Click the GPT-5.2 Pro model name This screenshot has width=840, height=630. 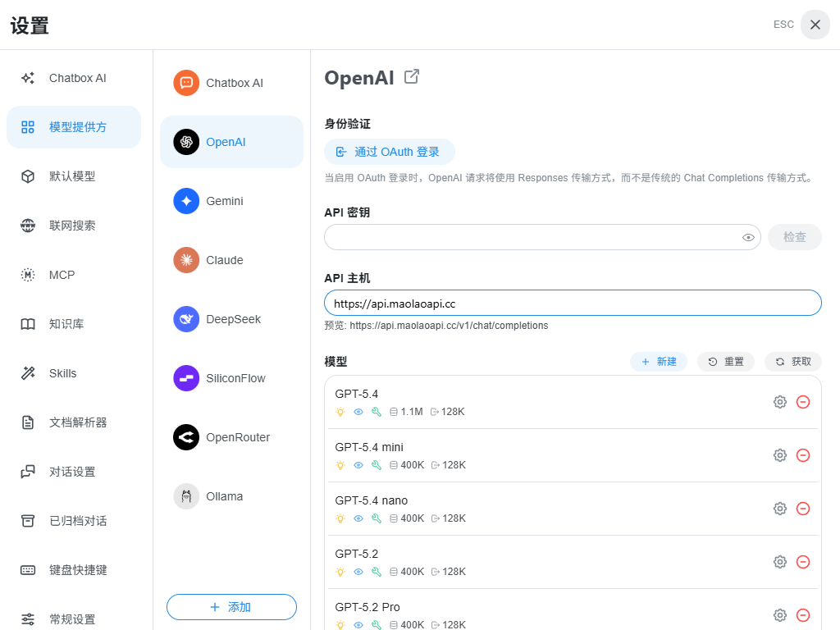[367, 607]
